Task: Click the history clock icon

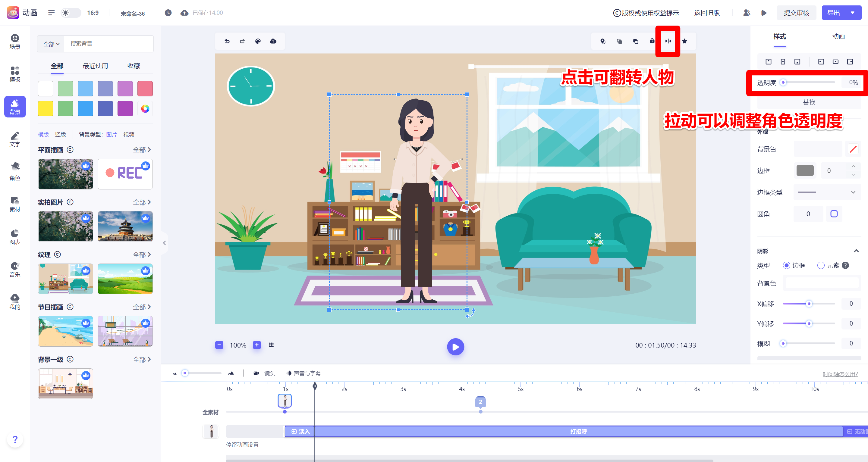Action: [x=168, y=13]
